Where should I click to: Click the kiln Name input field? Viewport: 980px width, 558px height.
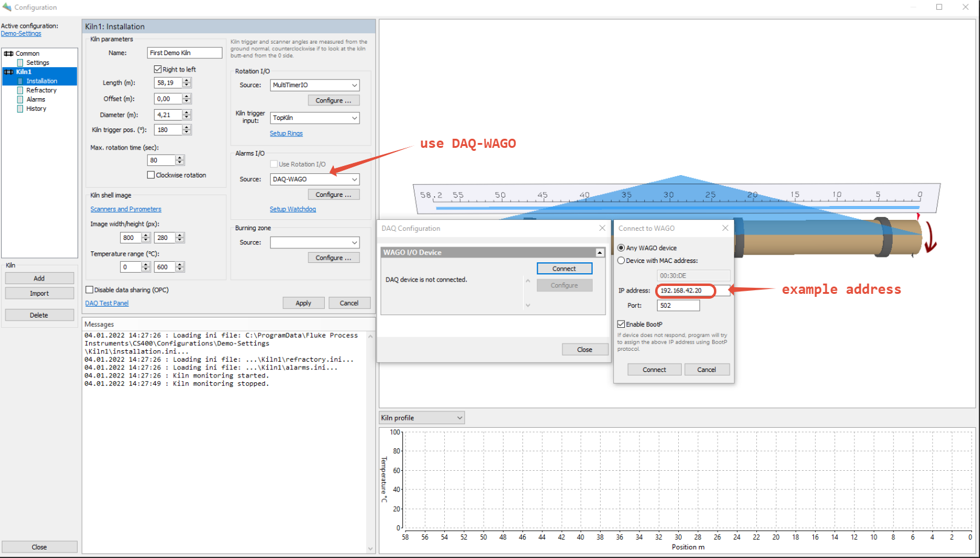(x=185, y=53)
